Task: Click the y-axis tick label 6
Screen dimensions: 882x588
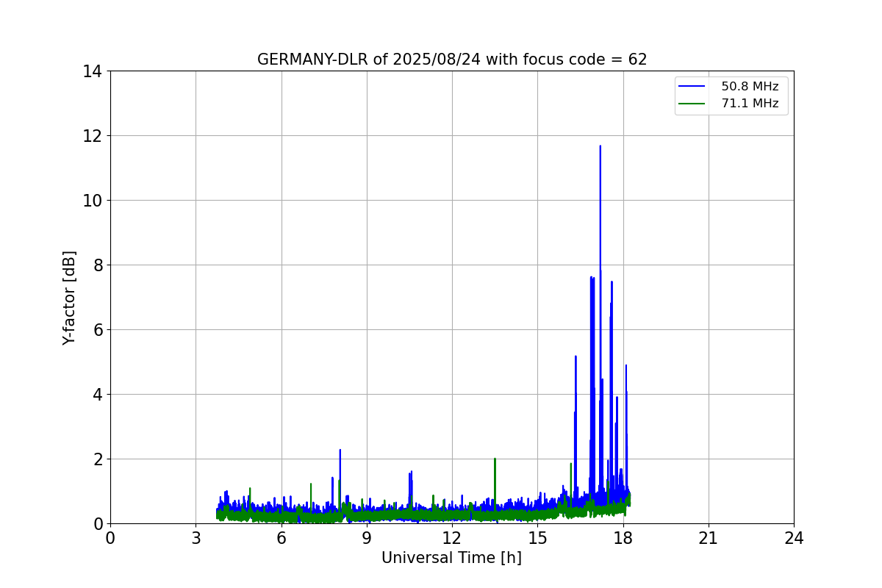Action: click(x=97, y=330)
